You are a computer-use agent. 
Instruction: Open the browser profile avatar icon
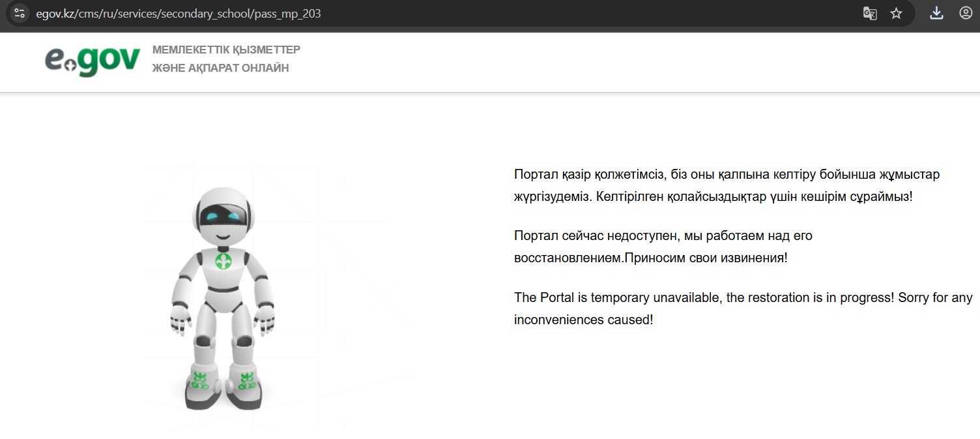click(x=966, y=13)
